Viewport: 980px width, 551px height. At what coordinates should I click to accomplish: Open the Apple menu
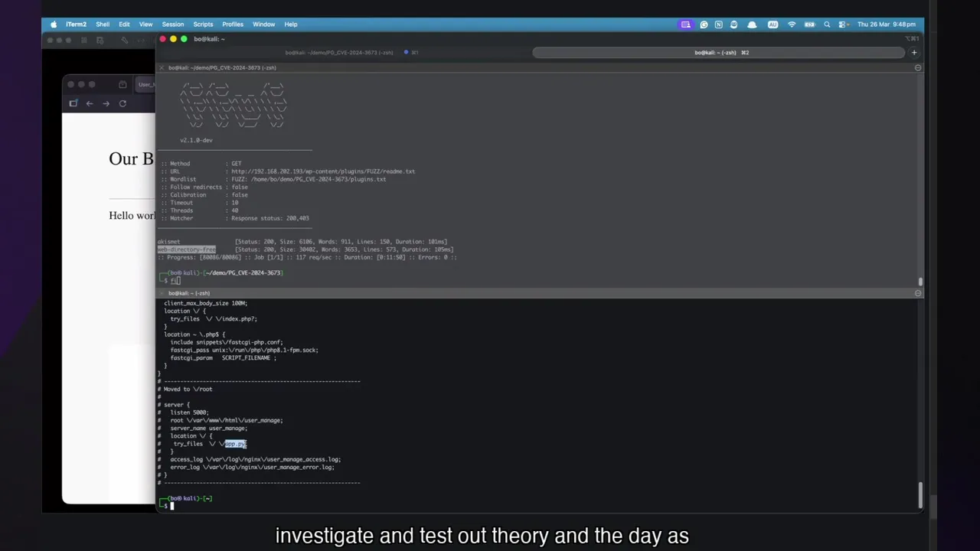[53, 24]
